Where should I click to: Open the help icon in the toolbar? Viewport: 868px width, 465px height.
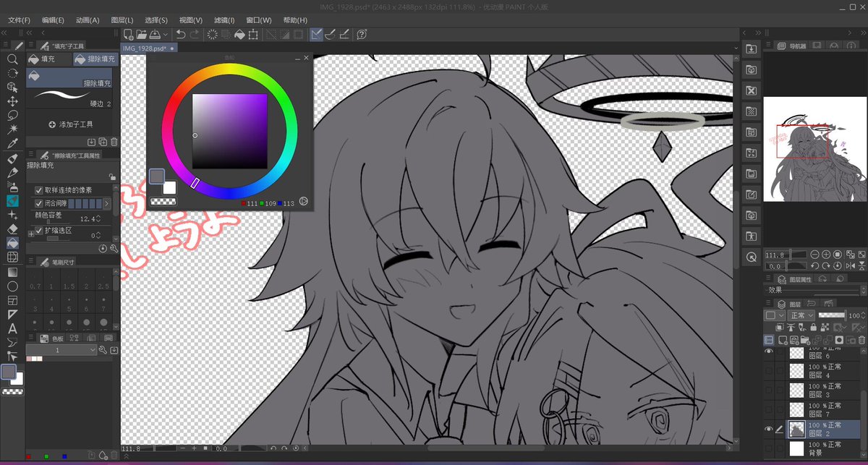pos(362,34)
